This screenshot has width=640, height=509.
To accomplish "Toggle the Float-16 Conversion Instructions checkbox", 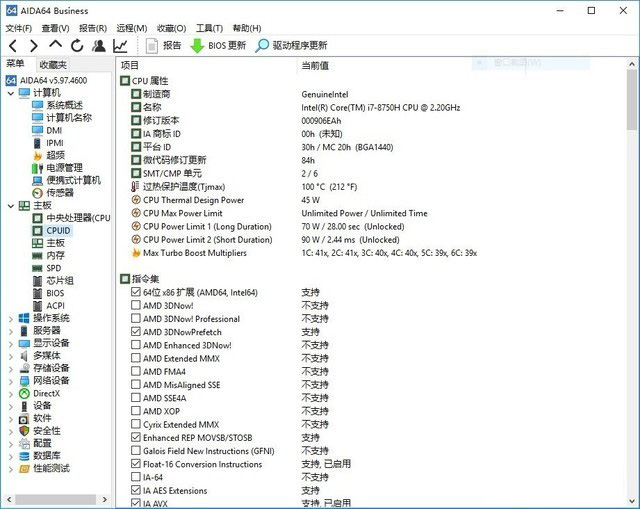I will [136, 464].
